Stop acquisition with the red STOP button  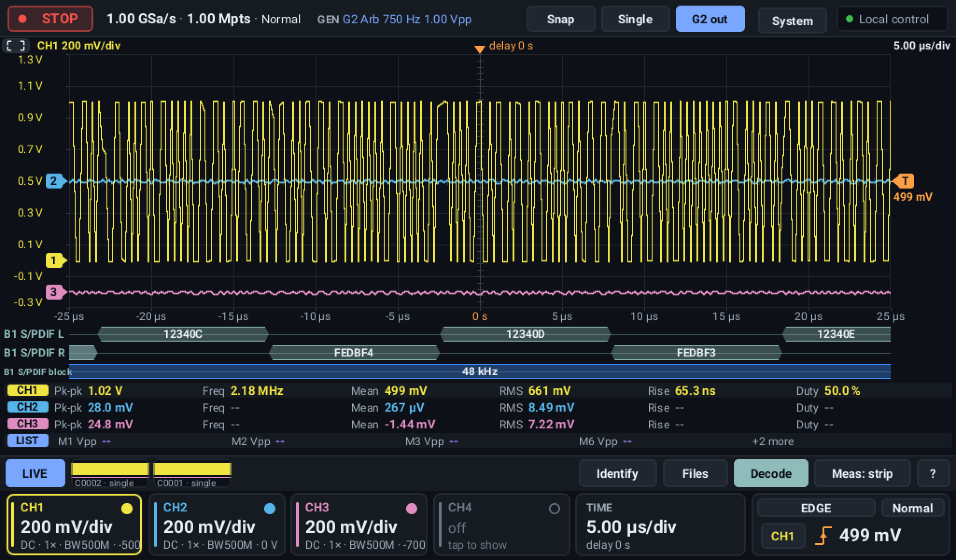pos(50,19)
